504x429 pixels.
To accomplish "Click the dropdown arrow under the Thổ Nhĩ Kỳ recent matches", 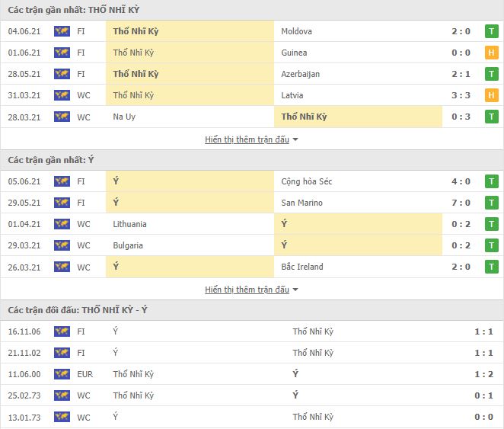I will click(x=295, y=140).
